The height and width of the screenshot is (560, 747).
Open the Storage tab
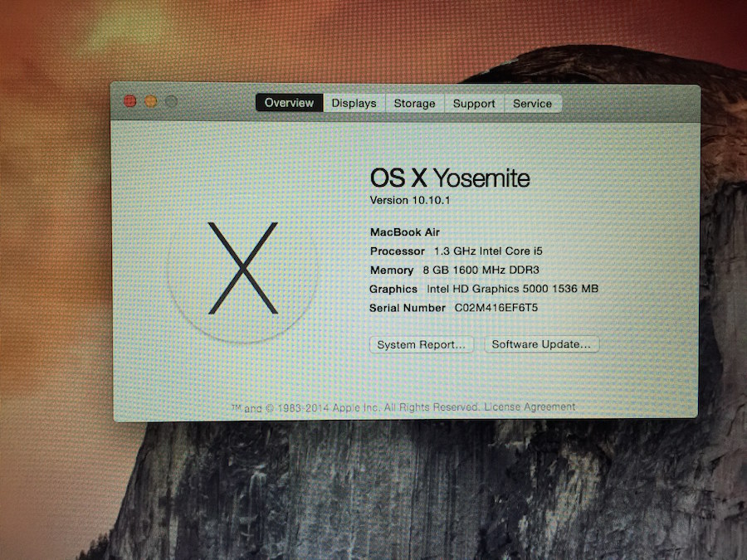click(414, 104)
